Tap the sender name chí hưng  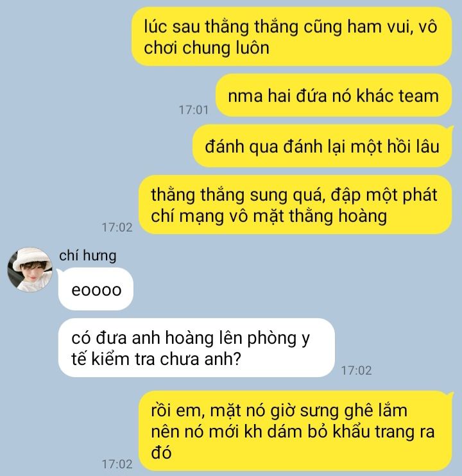pyautogui.click(x=88, y=255)
